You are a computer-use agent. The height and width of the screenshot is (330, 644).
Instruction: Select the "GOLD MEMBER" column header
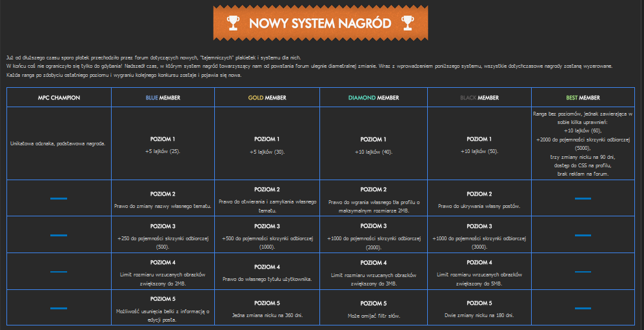[267, 98]
